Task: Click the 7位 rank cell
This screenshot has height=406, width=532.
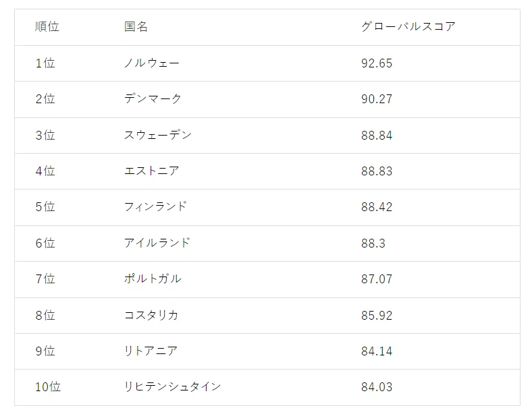Action: [x=45, y=279]
